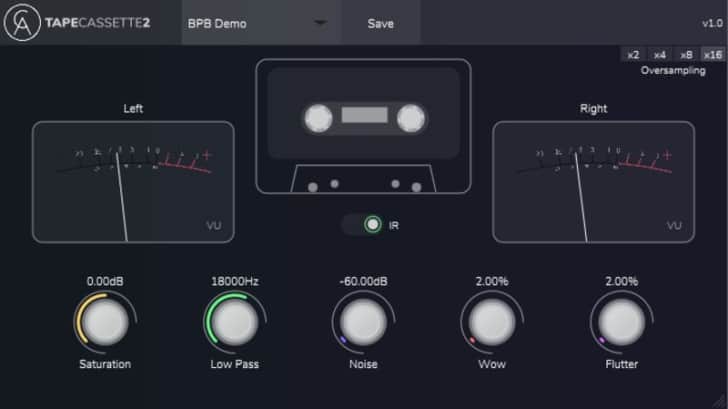Click the Right VU meter
The height and width of the screenshot is (409, 728).
pyautogui.click(x=593, y=182)
